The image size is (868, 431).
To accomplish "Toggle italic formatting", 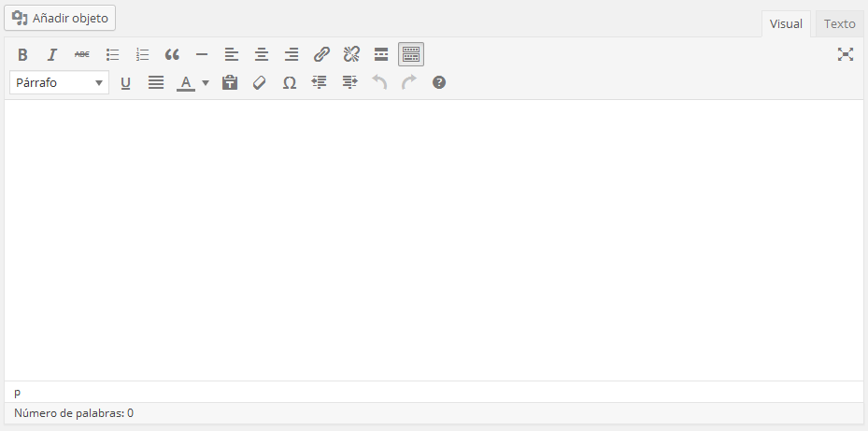I will tap(52, 54).
